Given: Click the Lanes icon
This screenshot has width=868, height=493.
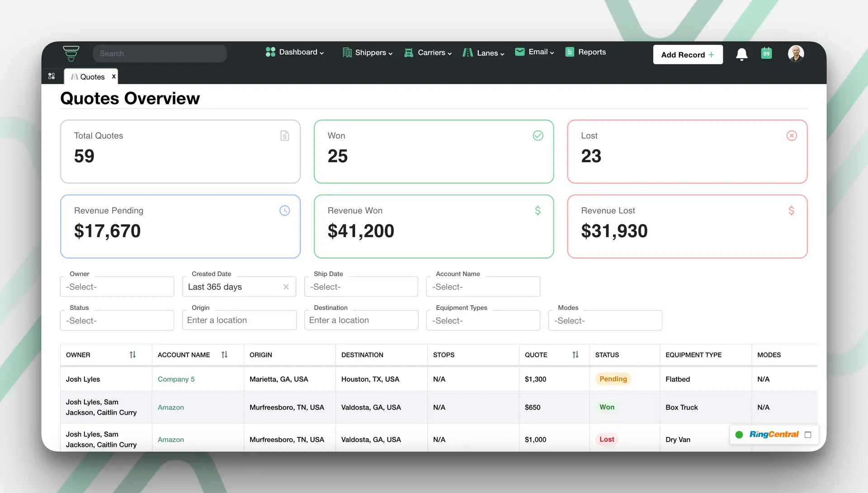Looking at the screenshot, I should 467,52.
